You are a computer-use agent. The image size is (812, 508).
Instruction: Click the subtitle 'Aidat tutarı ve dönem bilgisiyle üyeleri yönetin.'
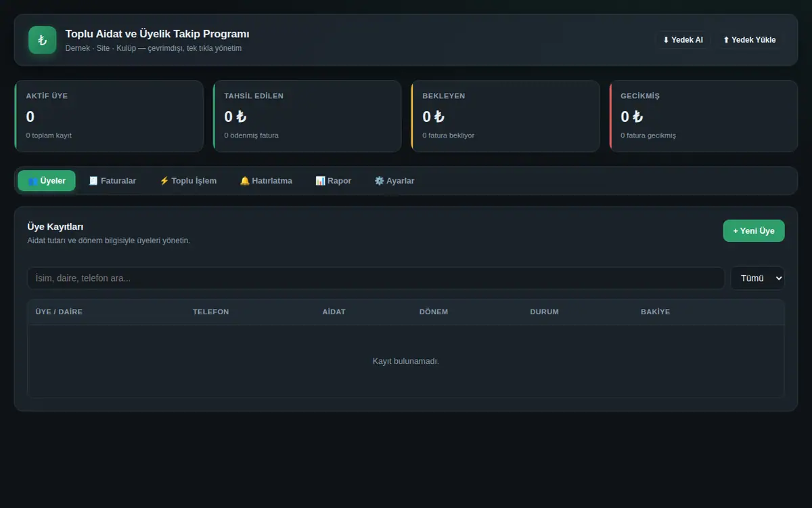click(109, 240)
